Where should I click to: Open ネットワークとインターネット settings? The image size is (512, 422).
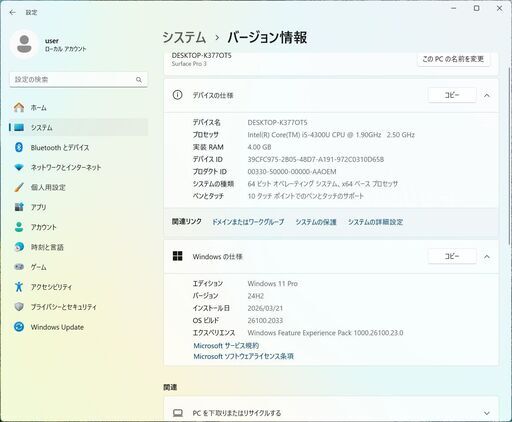[78, 167]
